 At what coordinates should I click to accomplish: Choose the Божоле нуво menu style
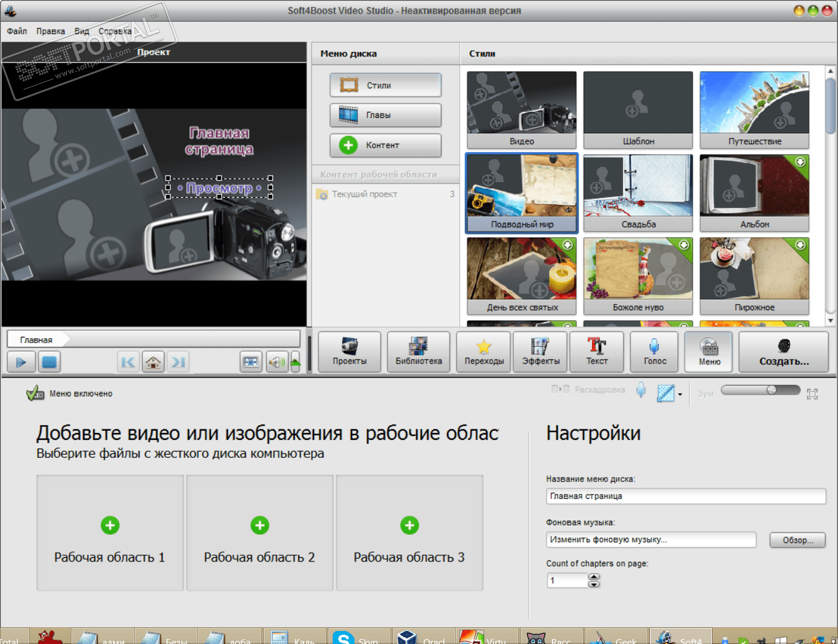[638, 276]
